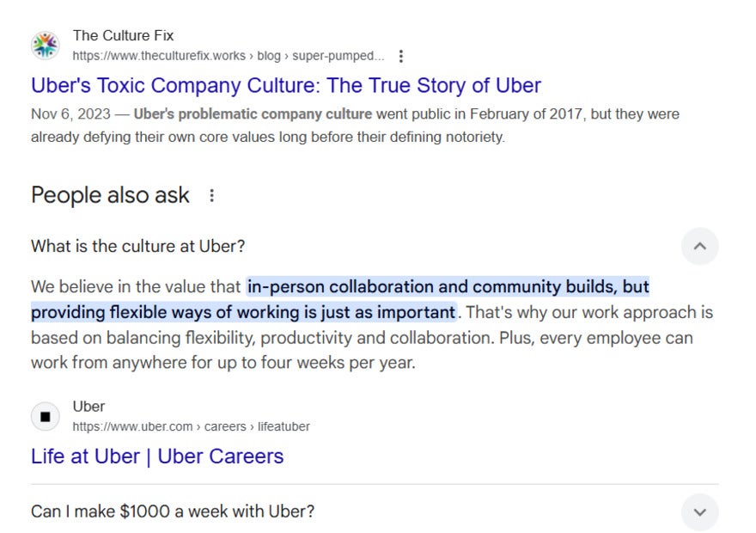The height and width of the screenshot is (533, 756).
Task: Click the uber.com careers breadcrumb URL
Action: pyautogui.click(x=191, y=426)
